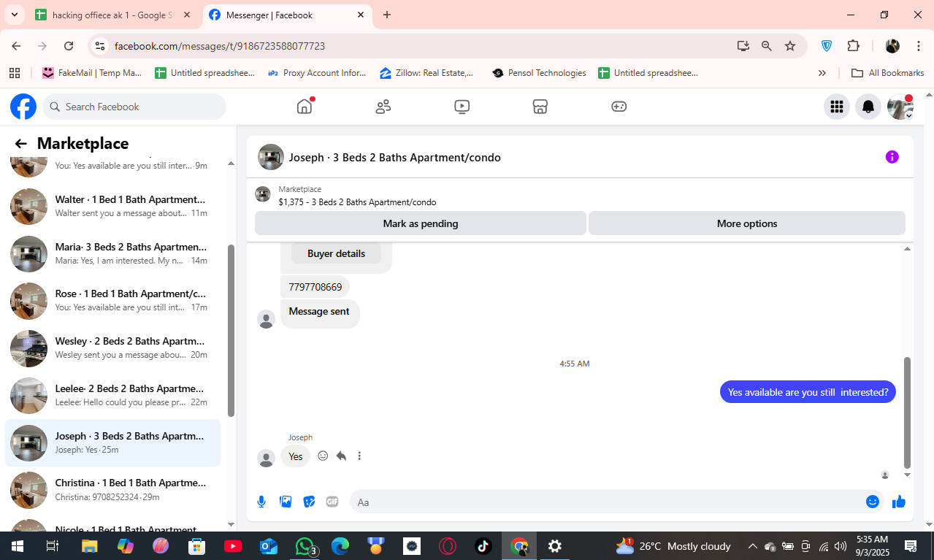Click the $1,375 listing thumbnail
Viewport: 934px width, 560px height.
pos(262,194)
